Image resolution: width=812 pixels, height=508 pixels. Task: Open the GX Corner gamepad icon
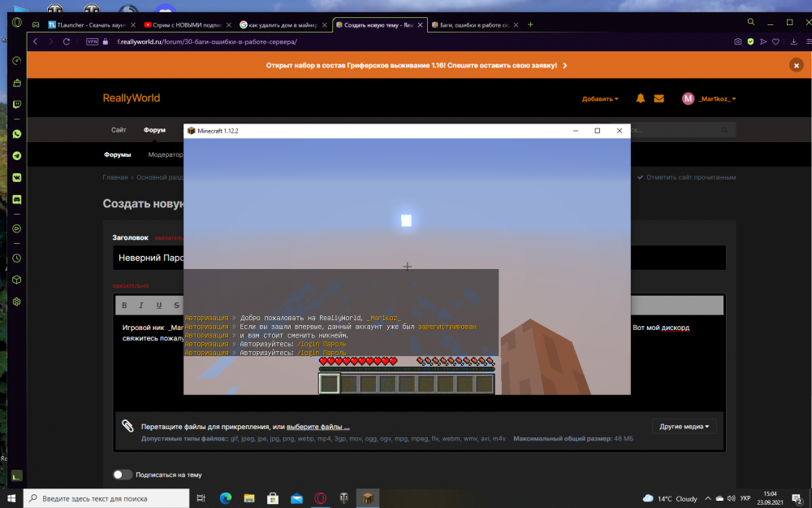tap(35, 24)
